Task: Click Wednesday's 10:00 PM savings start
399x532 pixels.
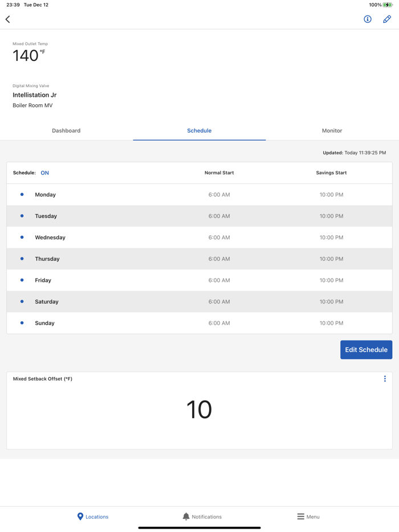Action: point(331,238)
